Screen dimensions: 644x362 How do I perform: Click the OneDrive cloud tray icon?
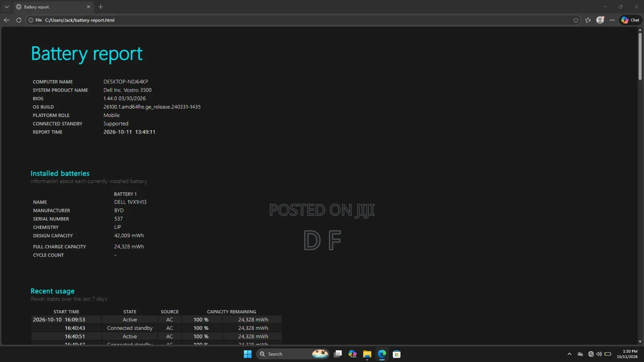click(x=580, y=354)
